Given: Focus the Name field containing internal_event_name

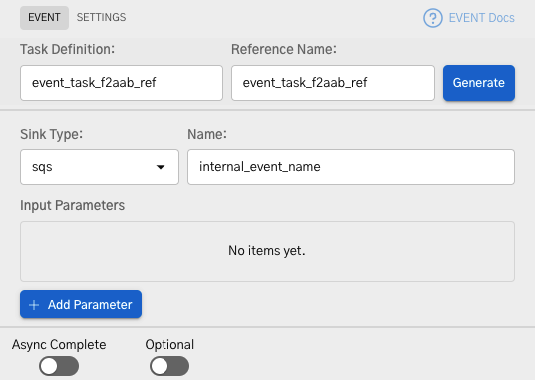Looking at the screenshot, I should [351, 167].
